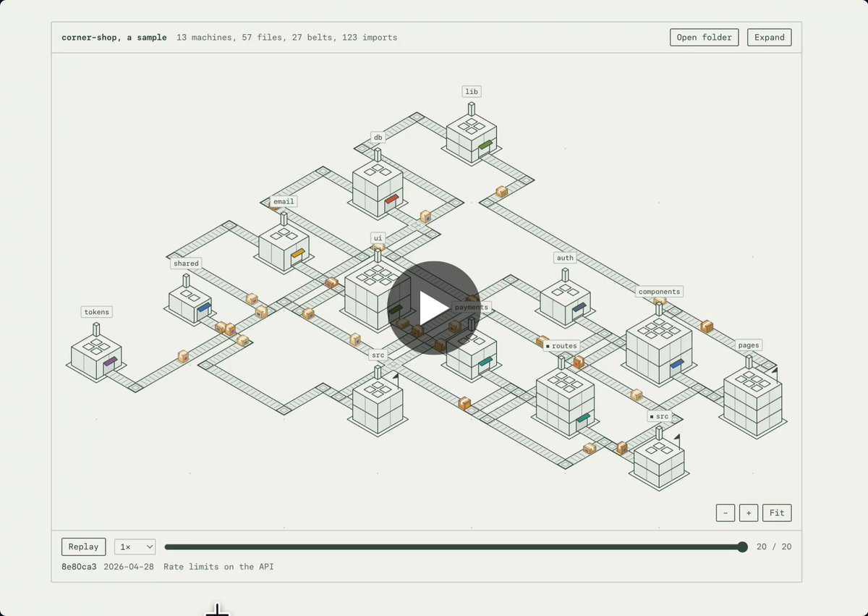Play the corner-shop video
Image resolution: width=868 pixels, height=616 pixels.
tap(434, 308)
